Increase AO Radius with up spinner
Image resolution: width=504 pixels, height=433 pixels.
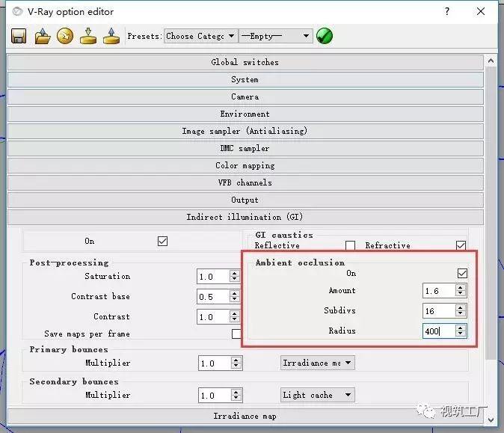(x=461, y=328)
